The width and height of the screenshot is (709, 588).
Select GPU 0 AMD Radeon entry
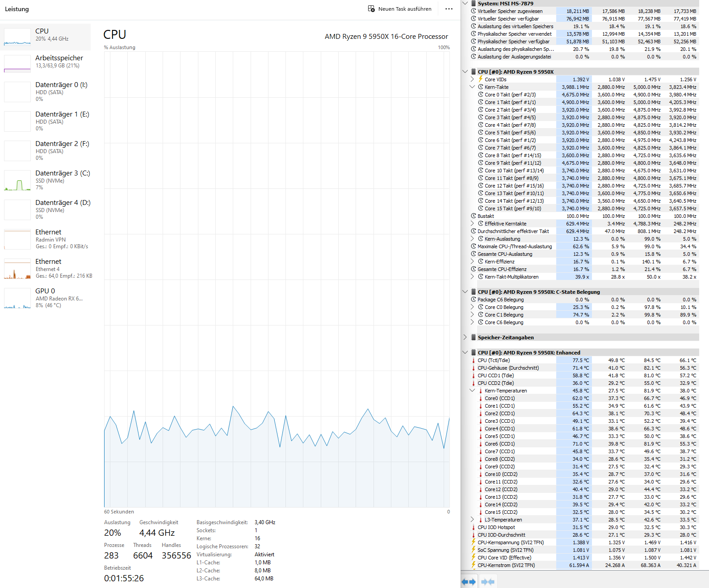pyautogui.click(x=46, y=298)
